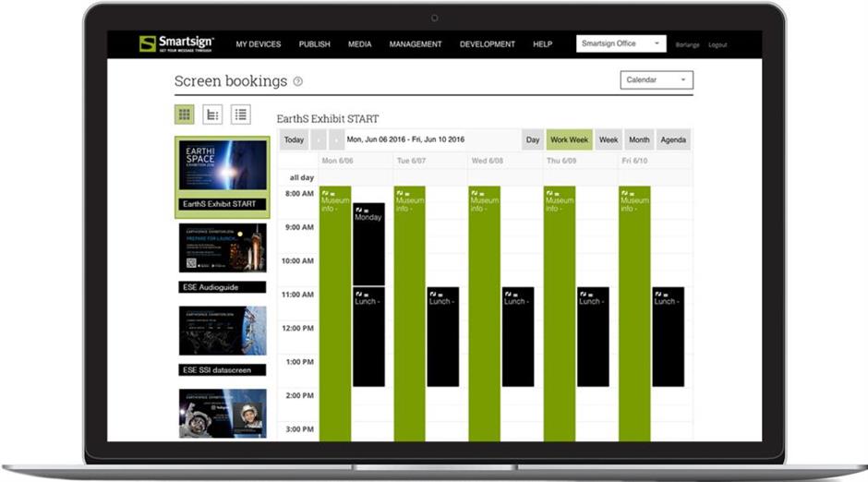Open the Publish menu
This screenshot has width=868, height=482.
[x=314, y=44]
